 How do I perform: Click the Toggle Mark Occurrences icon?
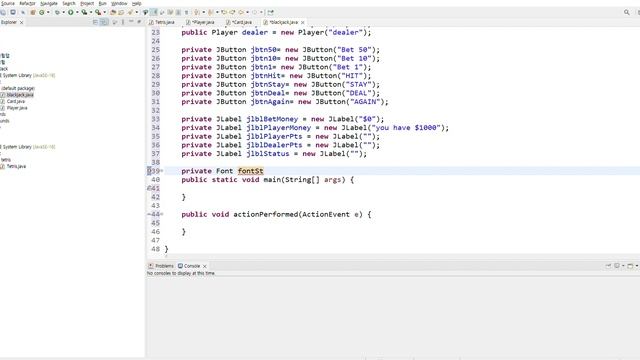154,12
